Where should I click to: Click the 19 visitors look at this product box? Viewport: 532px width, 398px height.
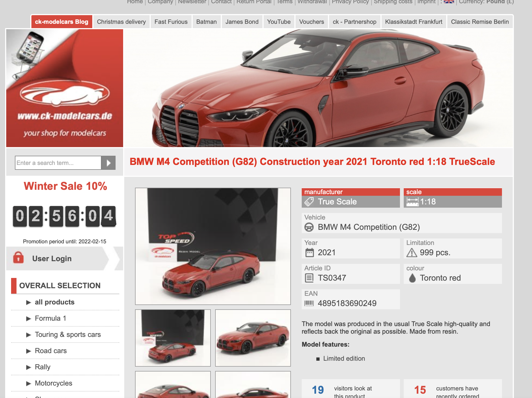[x=351, y=389]
